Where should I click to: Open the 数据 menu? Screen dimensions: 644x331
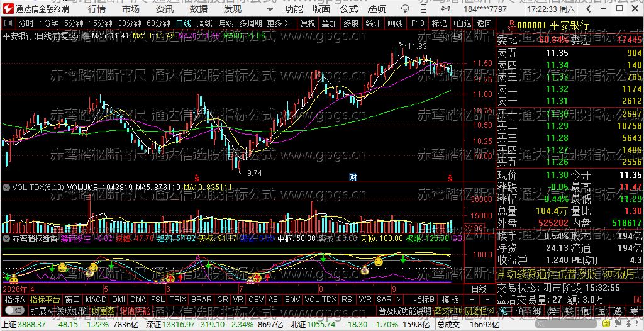[x=199, y=9]
